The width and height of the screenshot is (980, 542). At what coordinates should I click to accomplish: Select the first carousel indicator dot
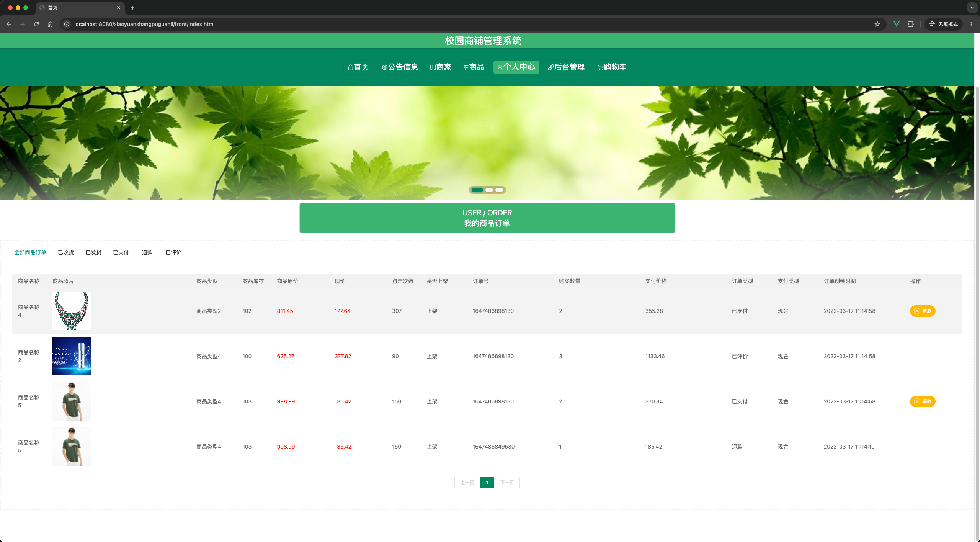(x=477, y=190)
